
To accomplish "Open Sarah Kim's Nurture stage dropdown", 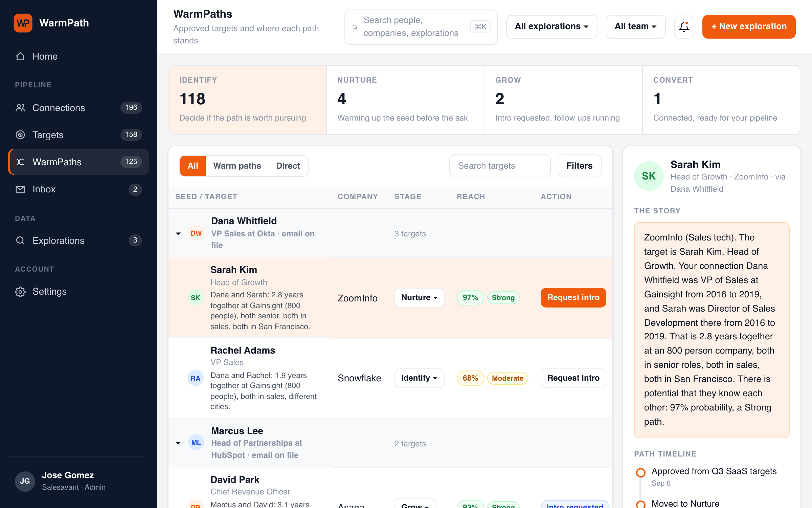I will (419, 298).
